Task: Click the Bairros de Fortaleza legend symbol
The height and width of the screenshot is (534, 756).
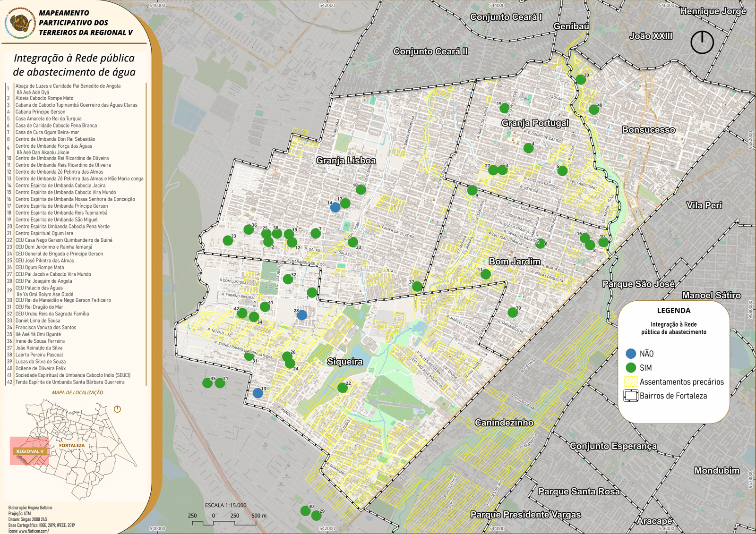Action: (x=631, y=396)
